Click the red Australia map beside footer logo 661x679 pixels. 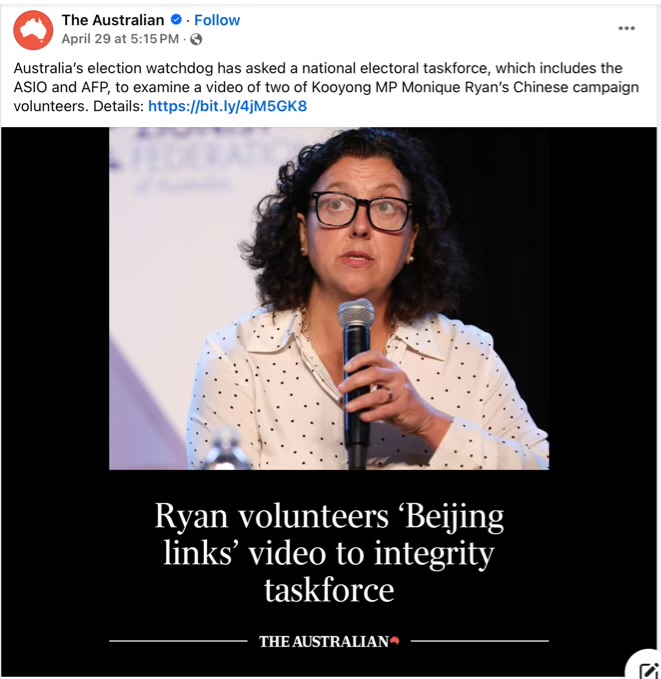[x=395, y=640]
